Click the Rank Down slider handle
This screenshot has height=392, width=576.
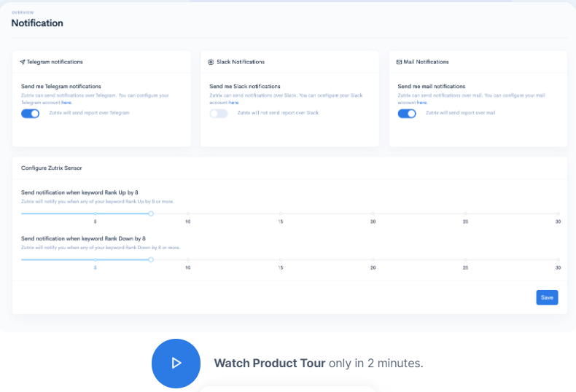pos(151,259)
